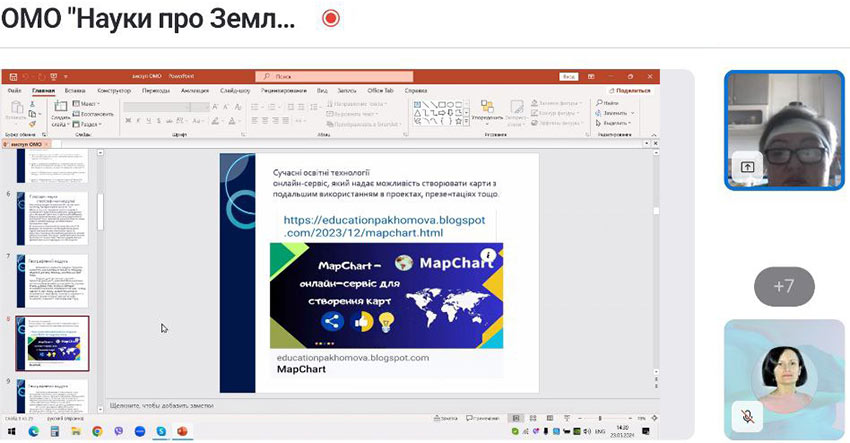Switch to the Анимация tab

[195, 91]
